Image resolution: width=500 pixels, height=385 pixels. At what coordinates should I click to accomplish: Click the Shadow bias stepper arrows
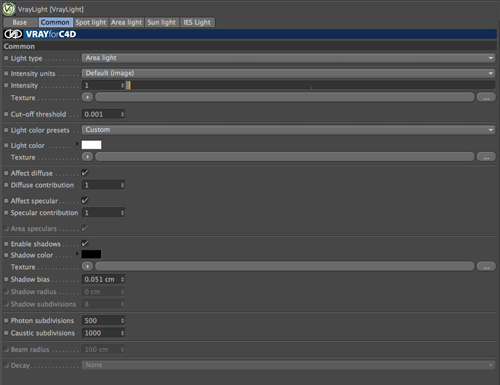tap(122, 279)
